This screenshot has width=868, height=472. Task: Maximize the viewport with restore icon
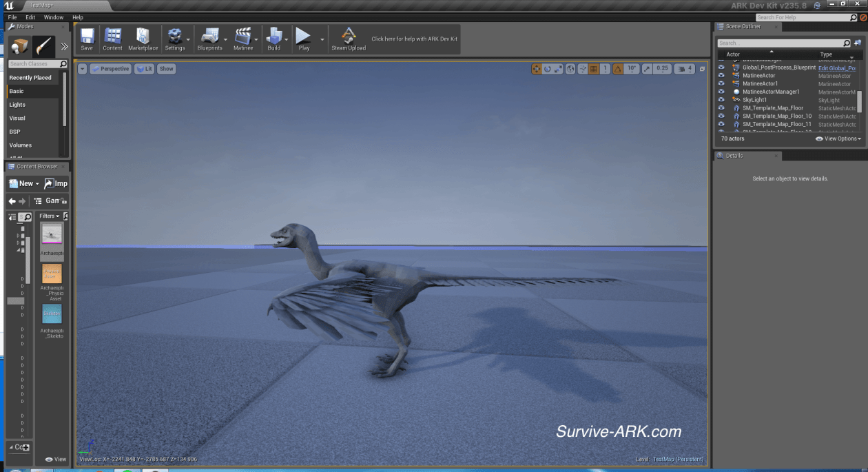(x=702, y=69)
